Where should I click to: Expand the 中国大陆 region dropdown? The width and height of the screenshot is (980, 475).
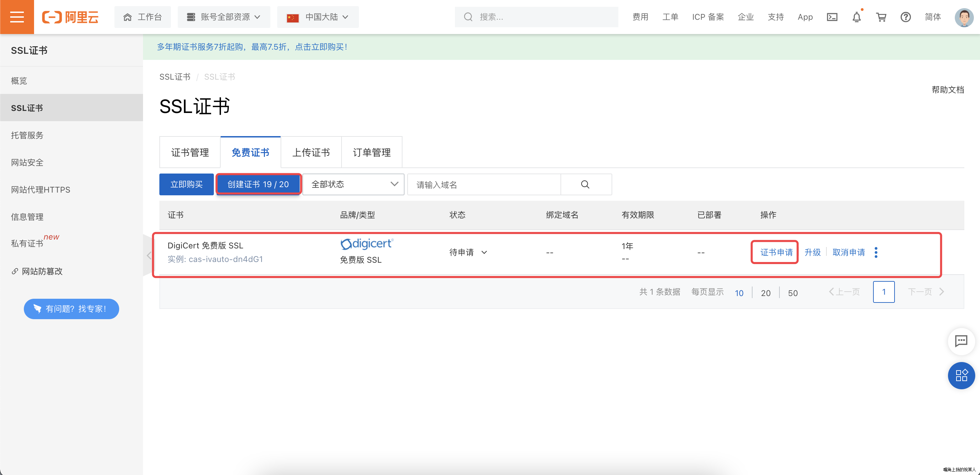(318, 17)
